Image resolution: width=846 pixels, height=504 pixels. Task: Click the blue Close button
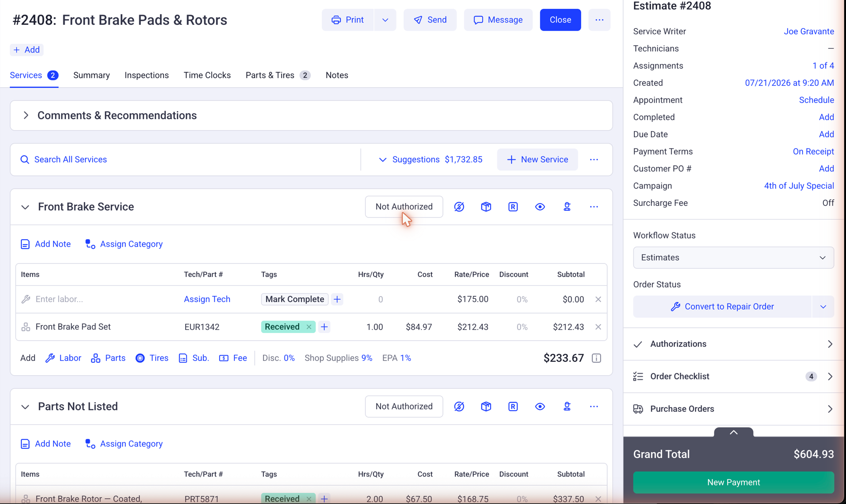560,20
